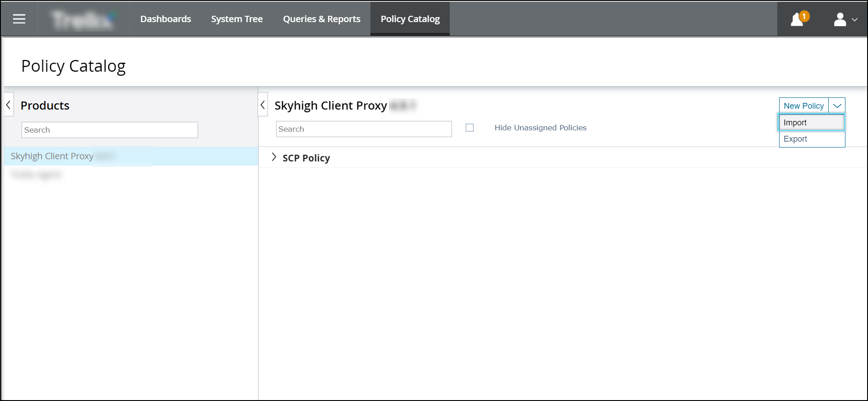Collapse the Skyhigh Client Proxy pane arrow
Image resolution: width=868 pixels, height=401 pixels.
pos(263,105)
